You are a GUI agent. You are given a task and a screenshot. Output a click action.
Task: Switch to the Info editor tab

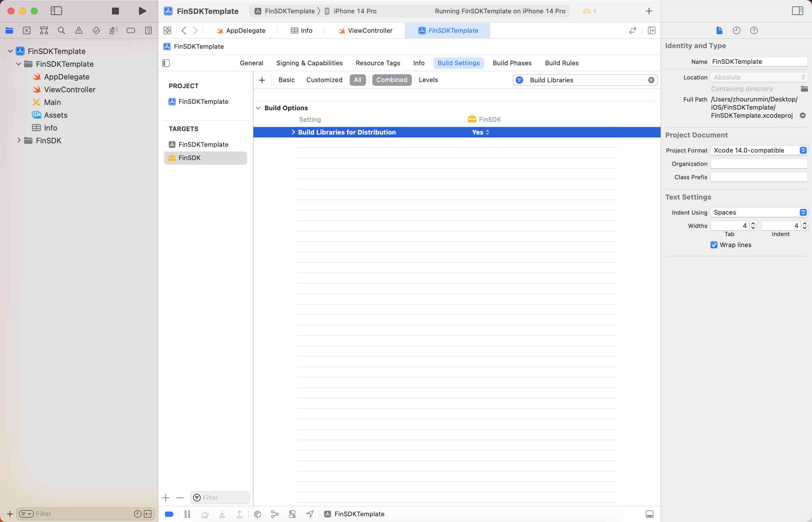pos(302,30)
